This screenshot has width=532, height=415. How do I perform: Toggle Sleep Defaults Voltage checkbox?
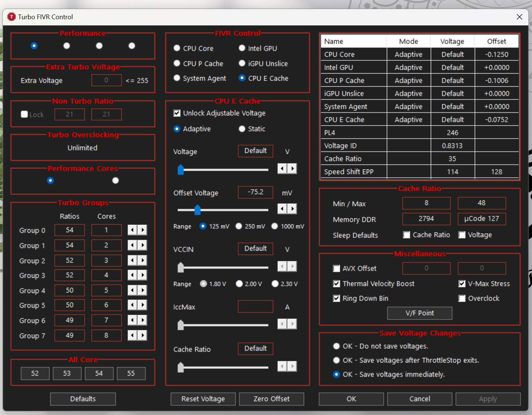[462, 235]
